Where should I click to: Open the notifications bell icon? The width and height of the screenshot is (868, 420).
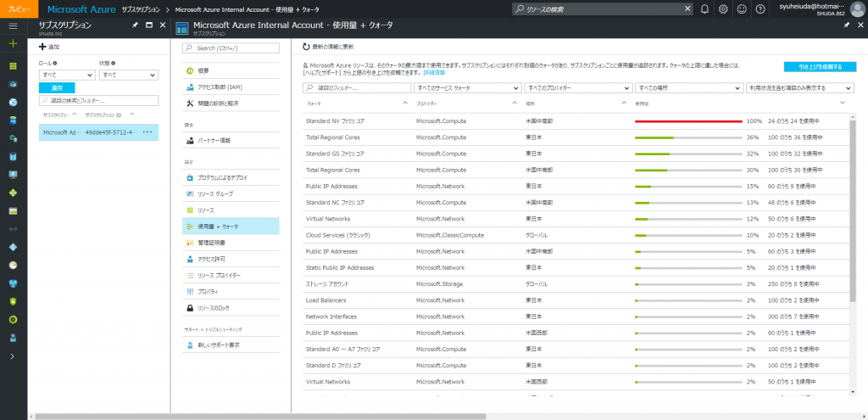pos(704,8)
